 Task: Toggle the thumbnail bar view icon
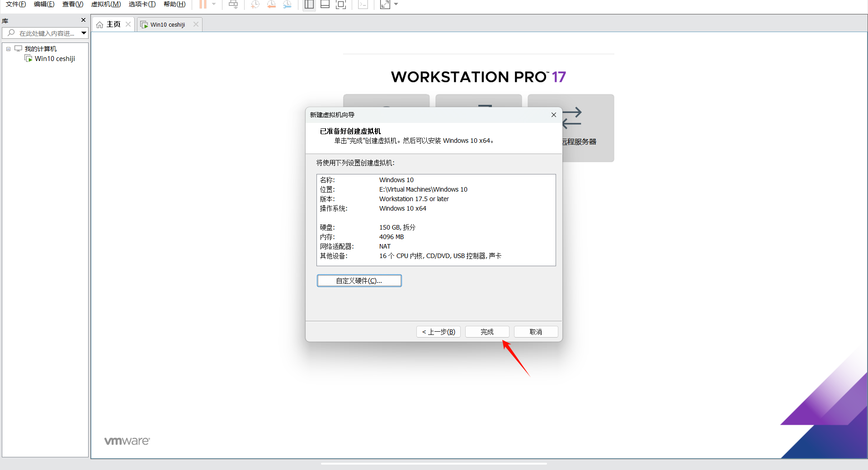(x=325, y=5)
